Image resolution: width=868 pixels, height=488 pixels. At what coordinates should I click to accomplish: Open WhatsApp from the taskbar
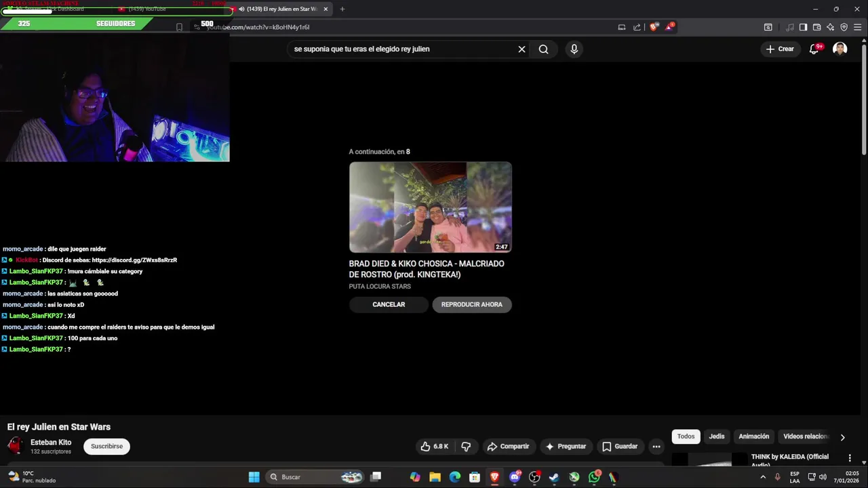595,477
